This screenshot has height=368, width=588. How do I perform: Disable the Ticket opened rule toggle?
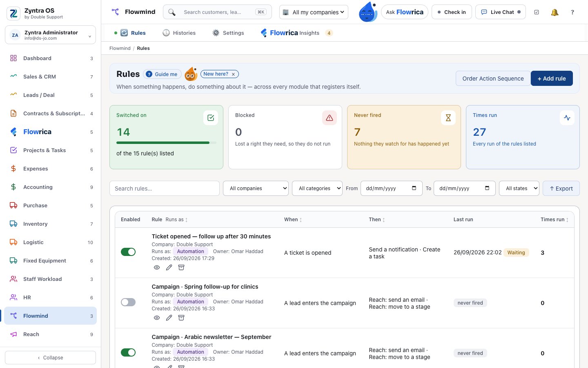click(x=128, y=252)
